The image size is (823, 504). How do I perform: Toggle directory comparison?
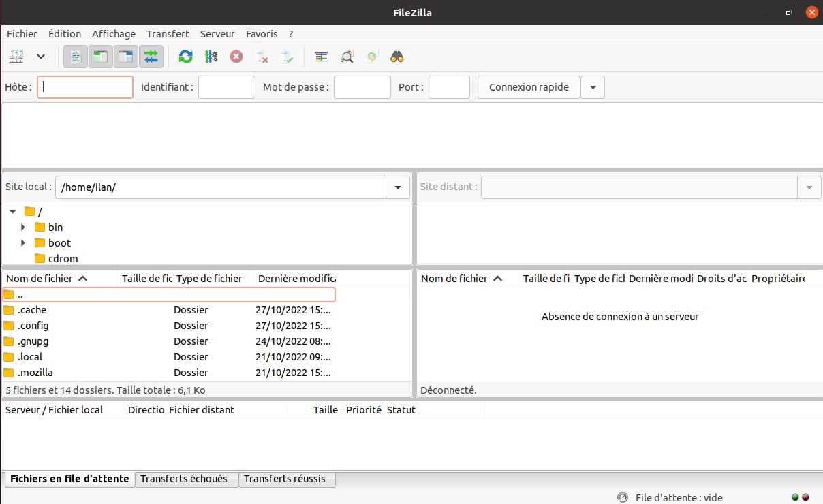pyautogui.click(x=347, y=57)
